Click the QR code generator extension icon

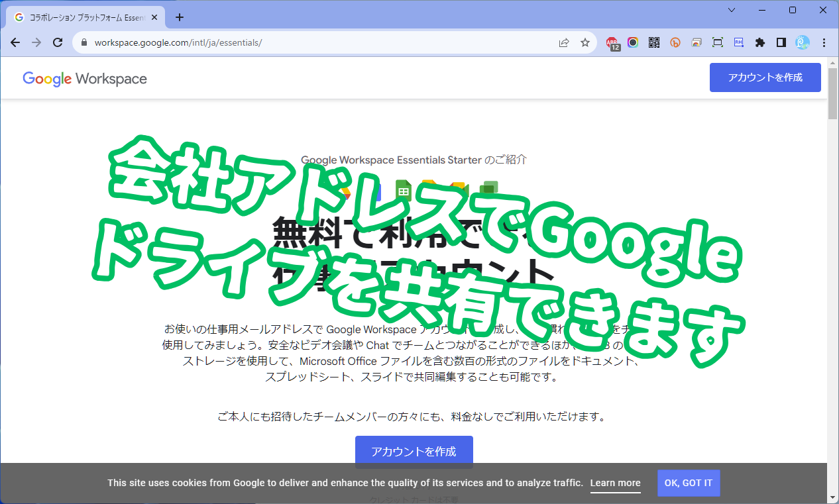pos(653,42)
